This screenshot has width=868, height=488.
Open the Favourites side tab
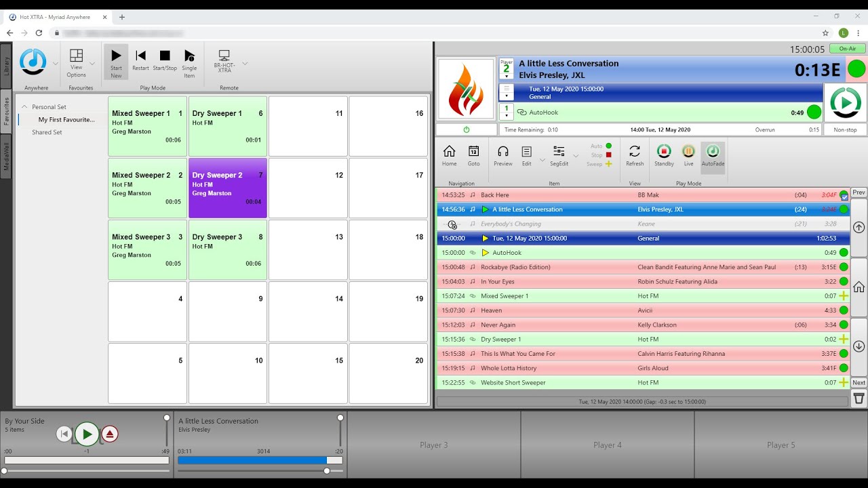tap(6, 110)
